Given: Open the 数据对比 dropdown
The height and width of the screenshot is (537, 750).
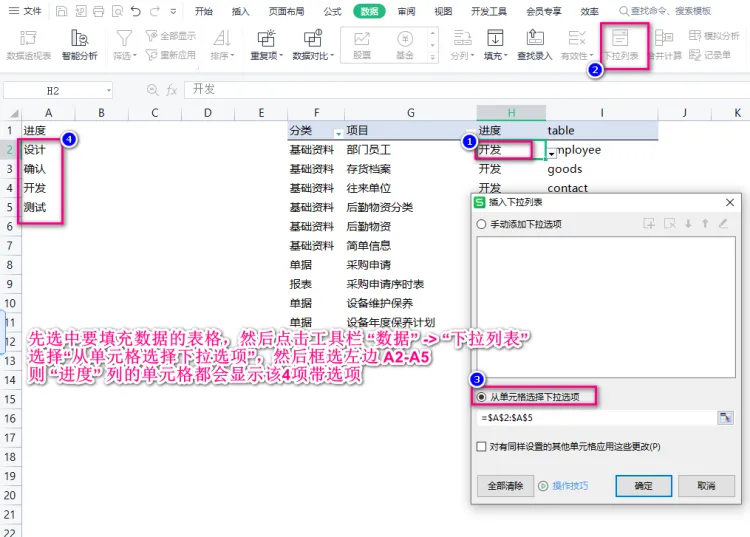Looking at the screenshot, I should pyautogui.click(x=313, y=45).
